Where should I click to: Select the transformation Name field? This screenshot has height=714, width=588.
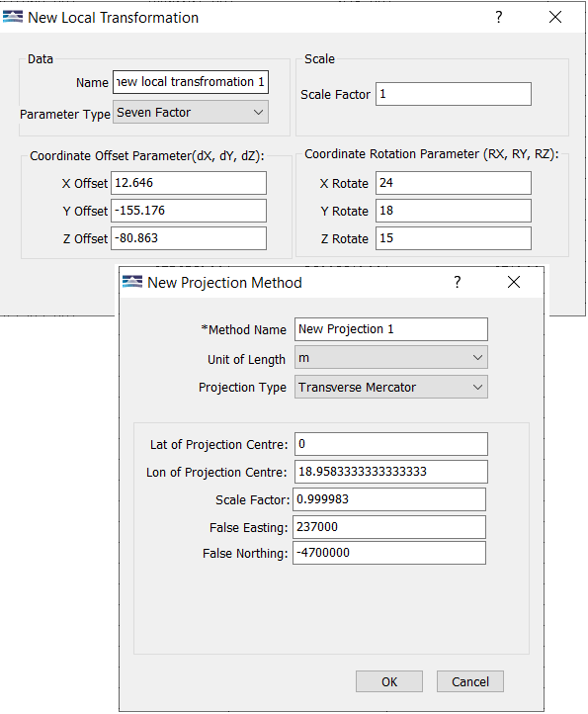tap(191, 82)
